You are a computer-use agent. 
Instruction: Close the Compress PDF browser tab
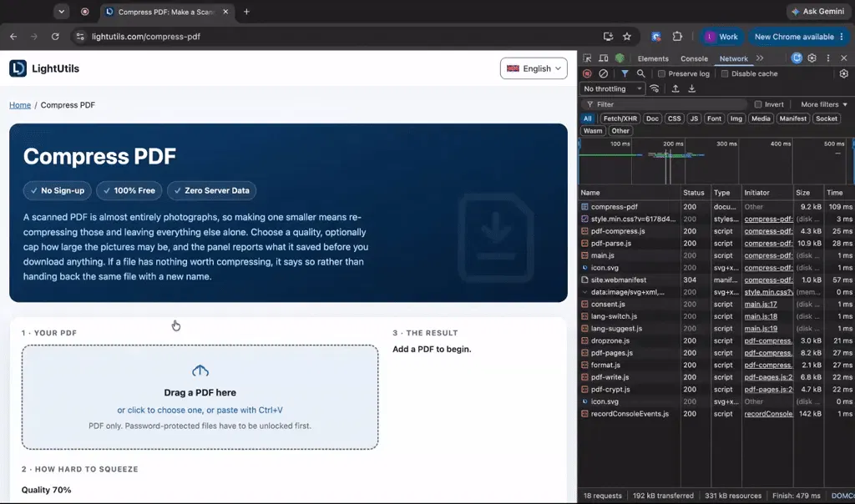[225, 12]
